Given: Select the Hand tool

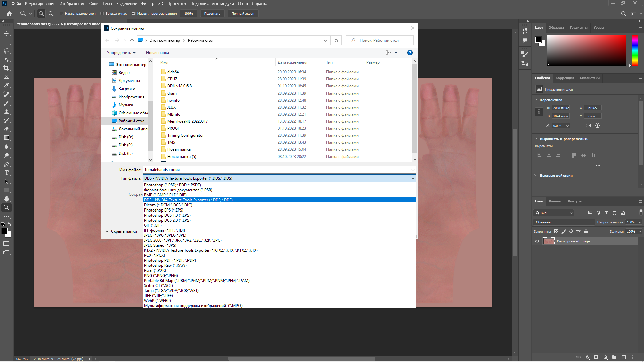Looking at the screenshot, I should pyautogui.click(x=6, y=199).
